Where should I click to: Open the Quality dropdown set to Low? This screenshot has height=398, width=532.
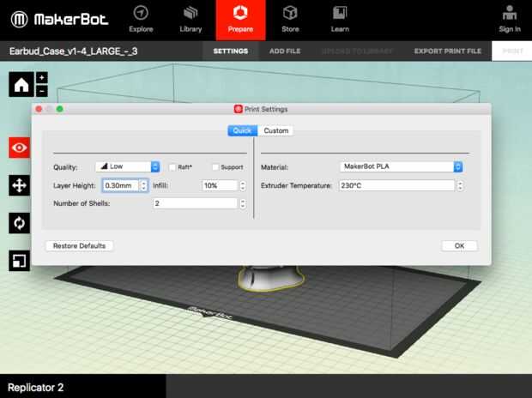pos(128,166)
